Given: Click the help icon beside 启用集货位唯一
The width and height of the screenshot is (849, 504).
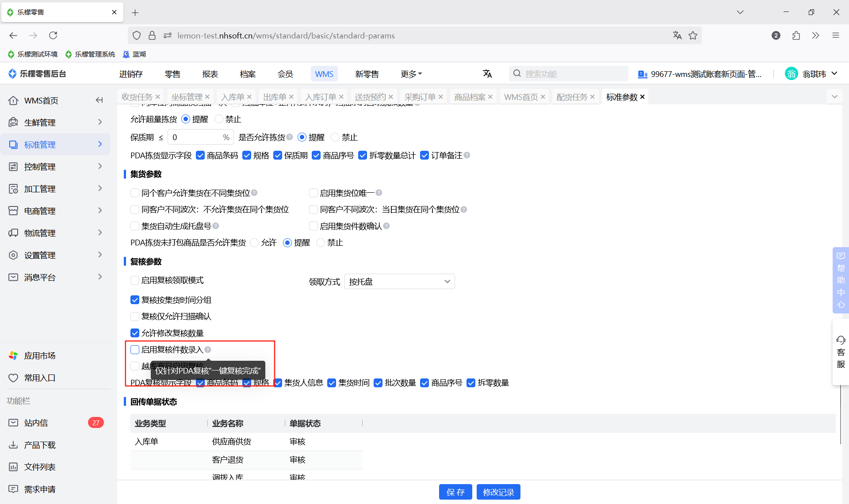Looking at the screenshot, I should point(379,193).
